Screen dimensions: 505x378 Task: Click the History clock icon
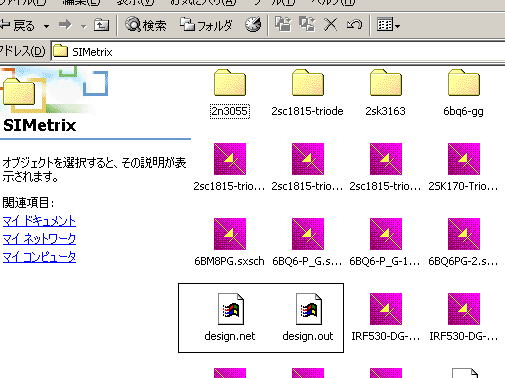(x=253, y=25)
